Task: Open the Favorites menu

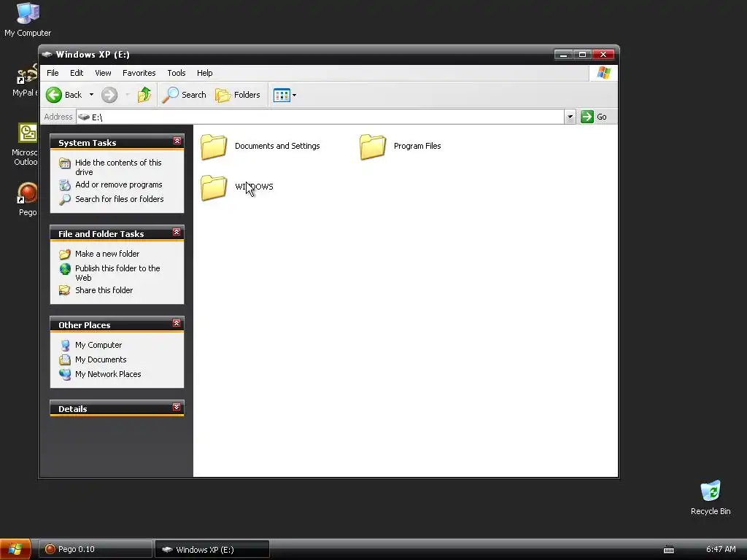Action: [139, 73]
